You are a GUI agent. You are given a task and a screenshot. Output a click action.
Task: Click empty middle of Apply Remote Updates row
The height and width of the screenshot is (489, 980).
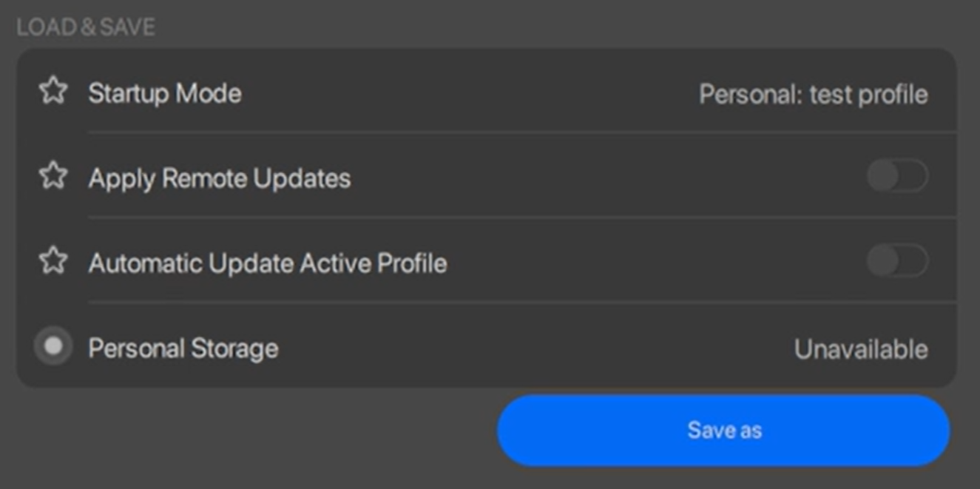(x=592, y=178)
